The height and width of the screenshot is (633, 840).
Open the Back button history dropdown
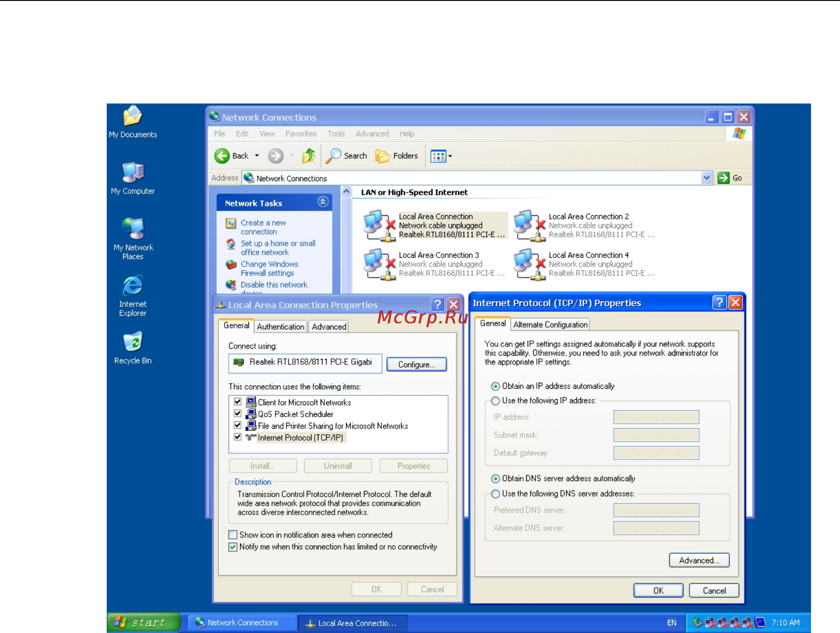257,156
